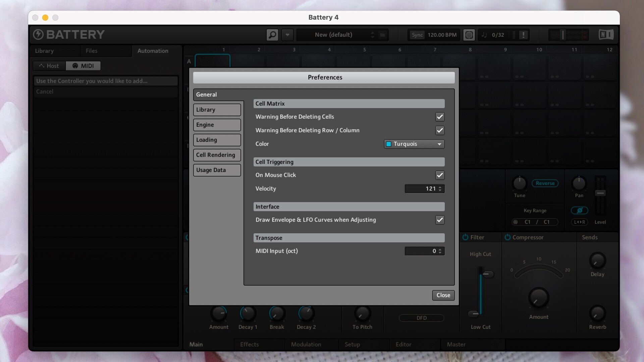Screen dimensions: 644x362
Task: Toggle Draw Envelope & LFO Curves checkbox
Action: coord(440,220)
